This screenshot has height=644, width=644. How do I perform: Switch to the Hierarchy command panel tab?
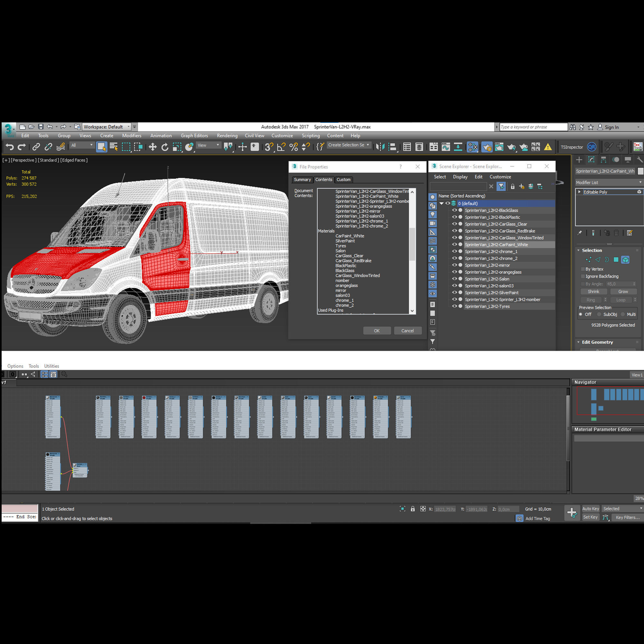pos(603,160)
